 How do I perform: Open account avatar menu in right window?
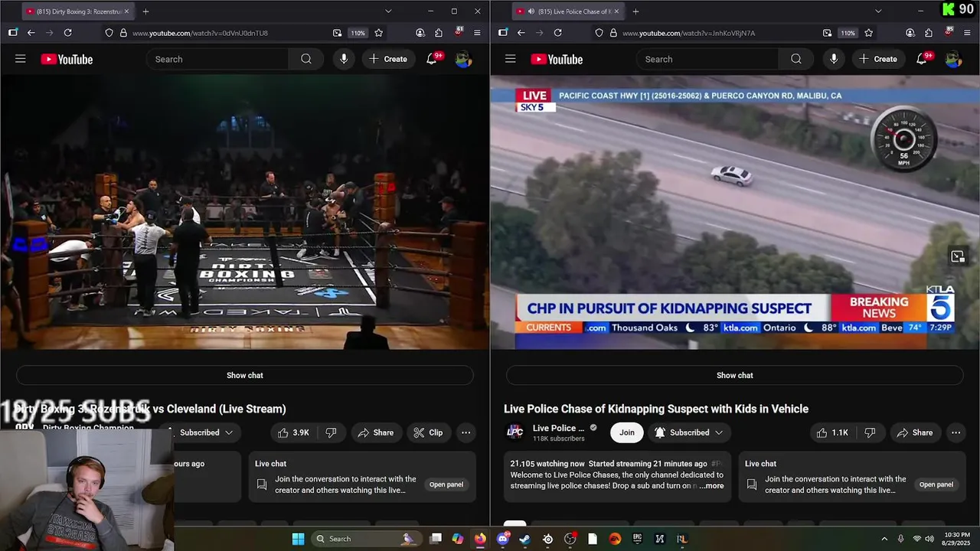tap(953, 59)
